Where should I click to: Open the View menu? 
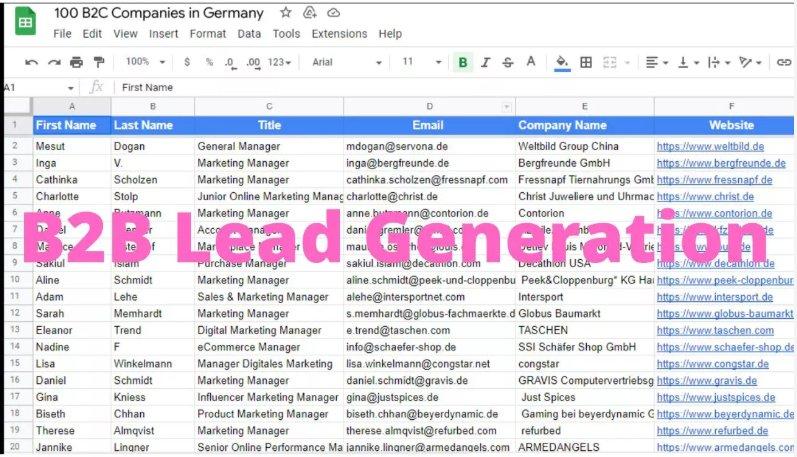click(x=125, y=34)
